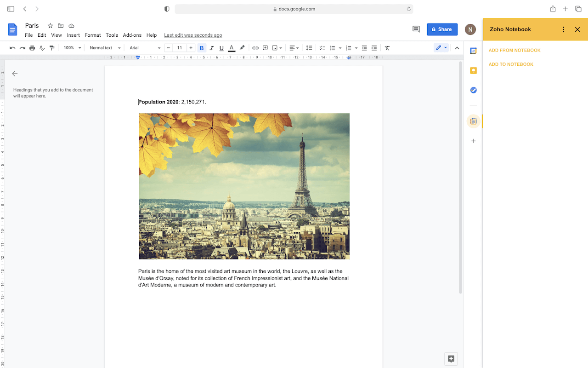Image resolution: width=588 pixels, height=368 pixels.
Task: Toggle bold formatting on
Action: point(201,47)
